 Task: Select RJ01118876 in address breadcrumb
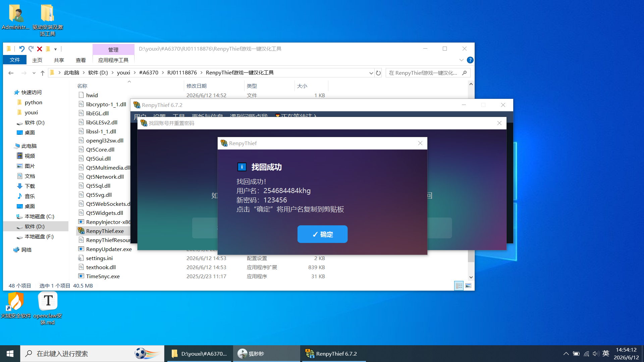pos(182,73)
